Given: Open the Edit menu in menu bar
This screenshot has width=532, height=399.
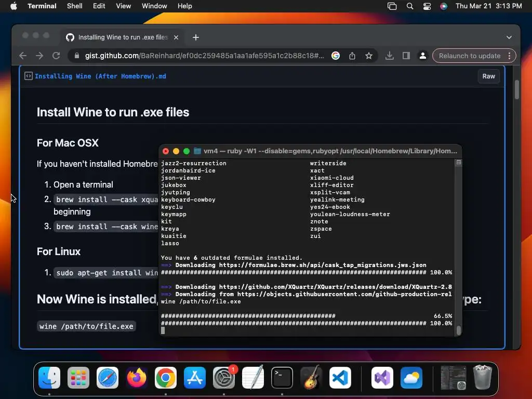Looking at the screenshot, I should click(99, 6).
